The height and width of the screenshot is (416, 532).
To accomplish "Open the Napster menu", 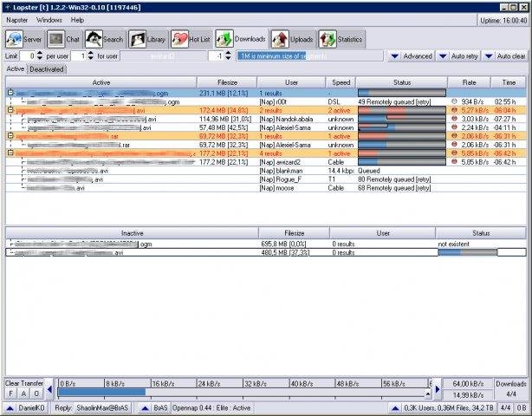I will point(17,20).
